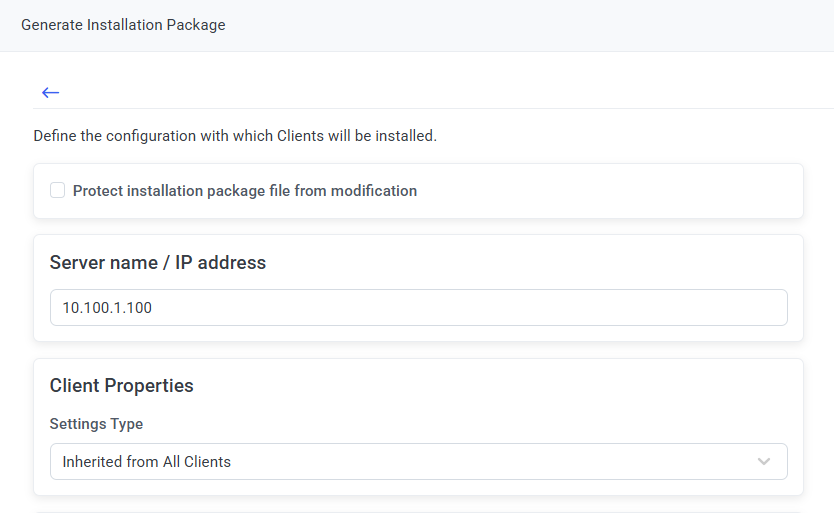
Task: Select the 'Inherited from All Clients' value
Action: pyautogui.click(x=147, y=462)
